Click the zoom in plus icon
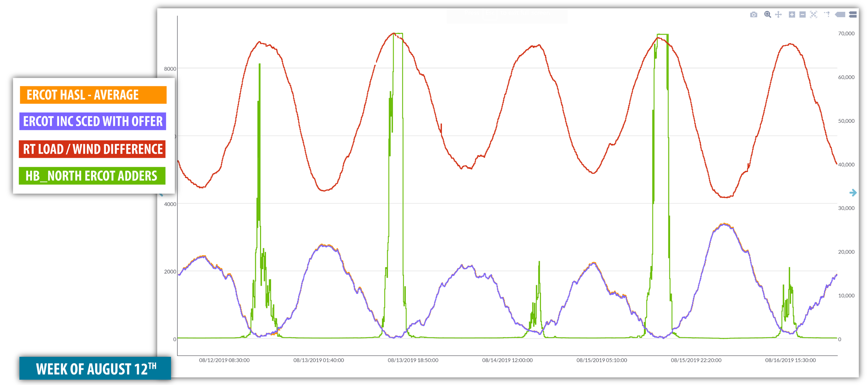Screen dimensions: 868x385 coord(792,15)
